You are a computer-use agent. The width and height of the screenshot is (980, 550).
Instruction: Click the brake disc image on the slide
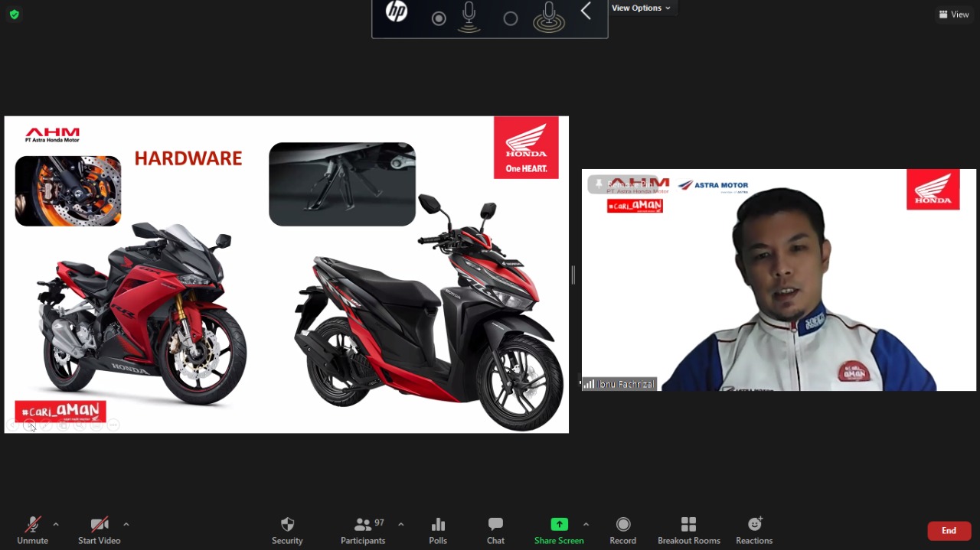68,190
